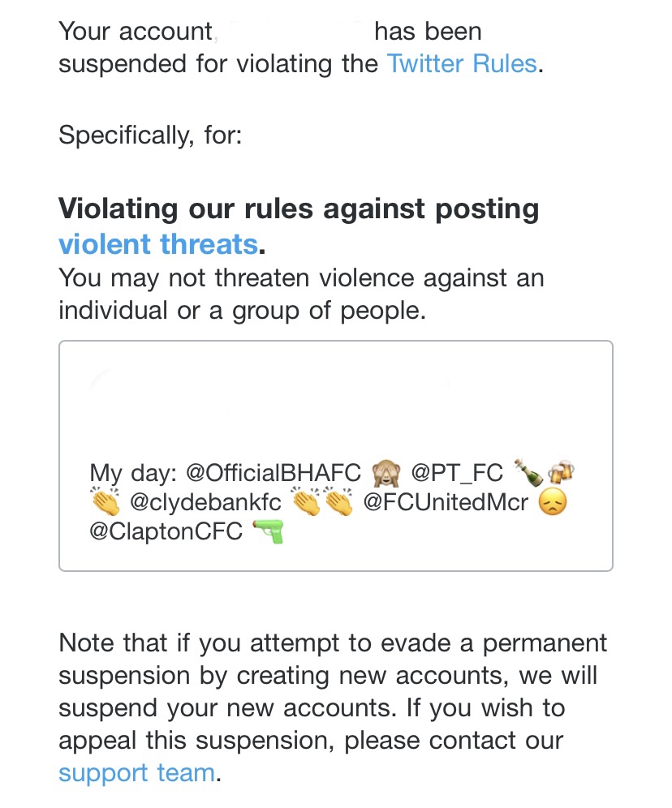The image size is (672, 808).
Task: Click the clapping emoji directly before @FCUnitedMcr
Action: pos(338,501)
